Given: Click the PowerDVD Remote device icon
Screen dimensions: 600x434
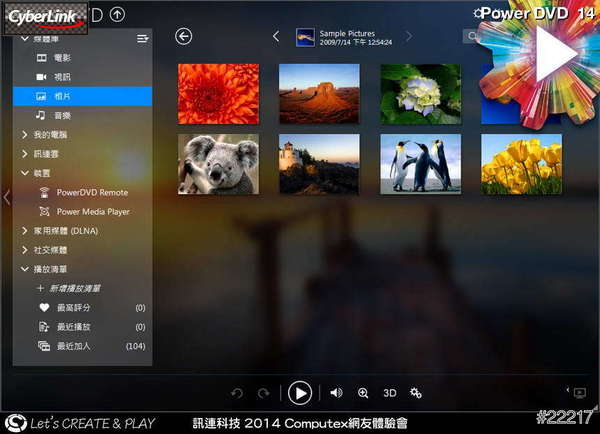Looking at the screenshot, I should tap(44, 192).
